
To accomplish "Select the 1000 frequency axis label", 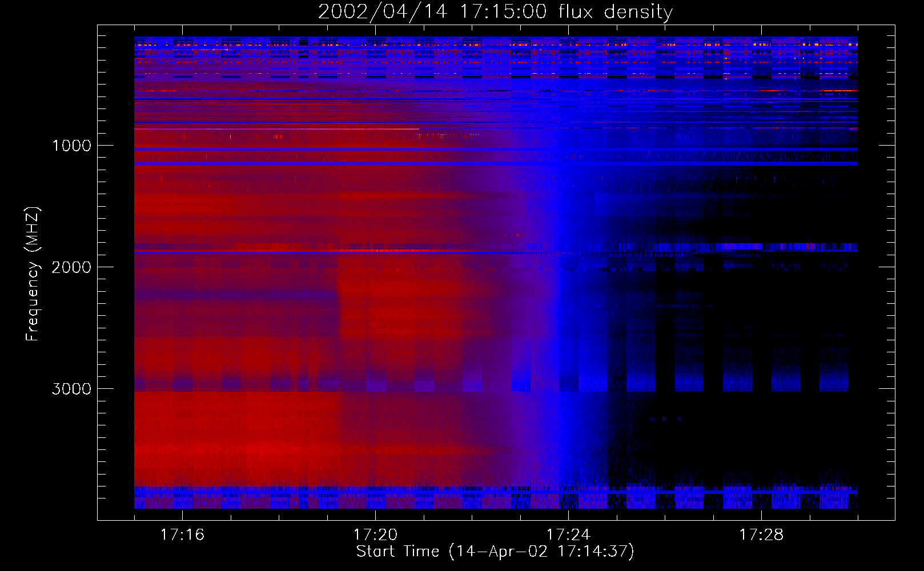I will (71, 146).
